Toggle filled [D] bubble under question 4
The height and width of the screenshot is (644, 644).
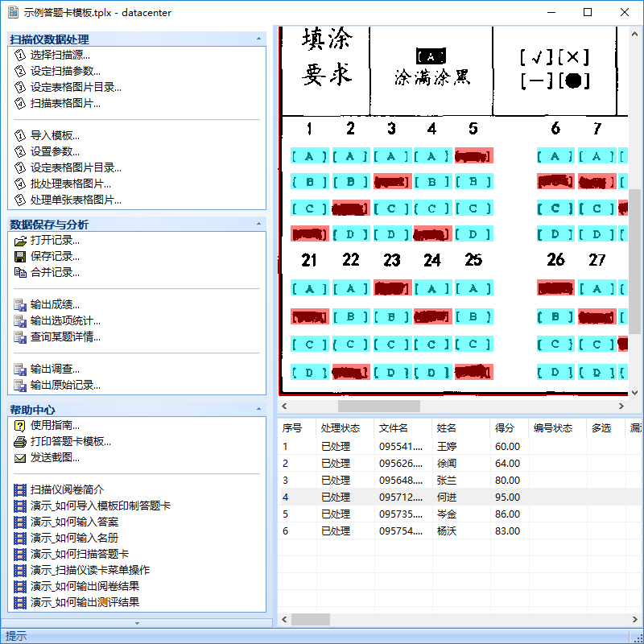click(432, 234)
